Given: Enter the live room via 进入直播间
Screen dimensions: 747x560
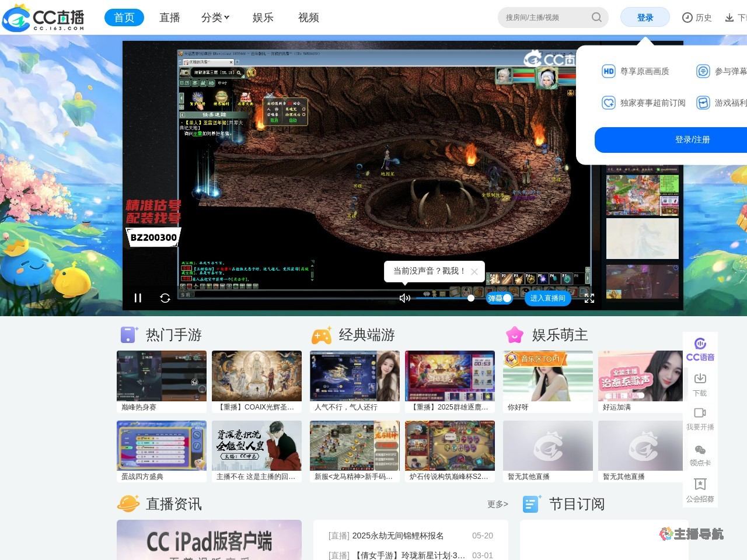Looking at the screenshot, I should pos(547,298).
